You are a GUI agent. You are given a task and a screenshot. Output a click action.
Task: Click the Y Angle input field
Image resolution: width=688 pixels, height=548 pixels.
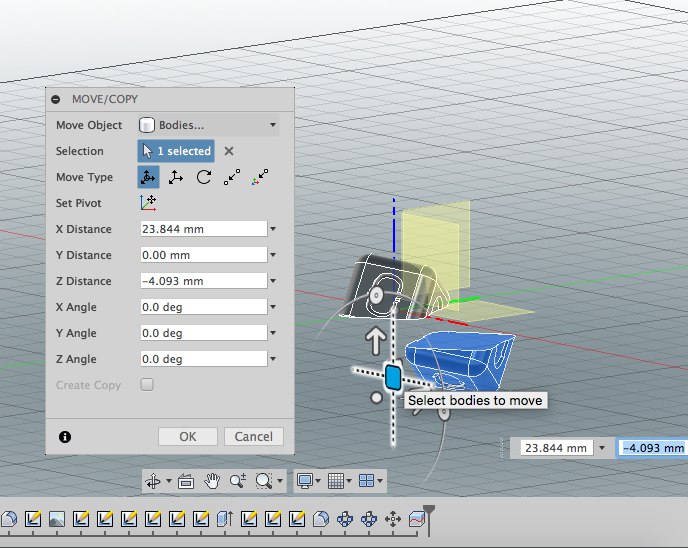[204, 333]
